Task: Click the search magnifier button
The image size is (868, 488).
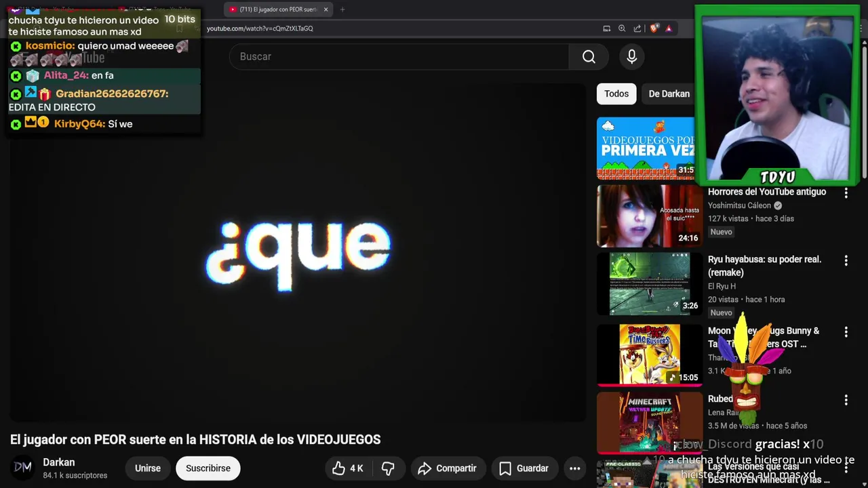Action: [x=589, y=57]
